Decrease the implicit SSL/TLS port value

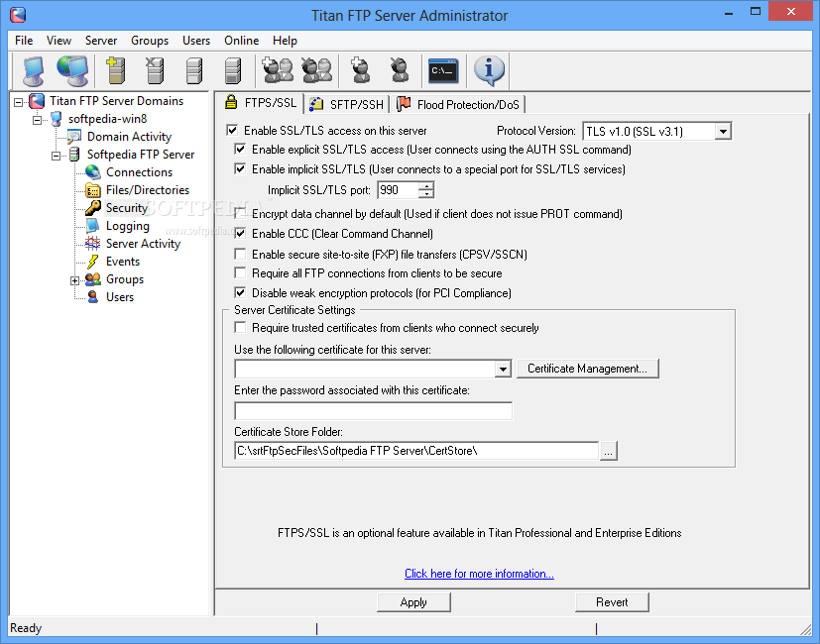coord(426,194)
